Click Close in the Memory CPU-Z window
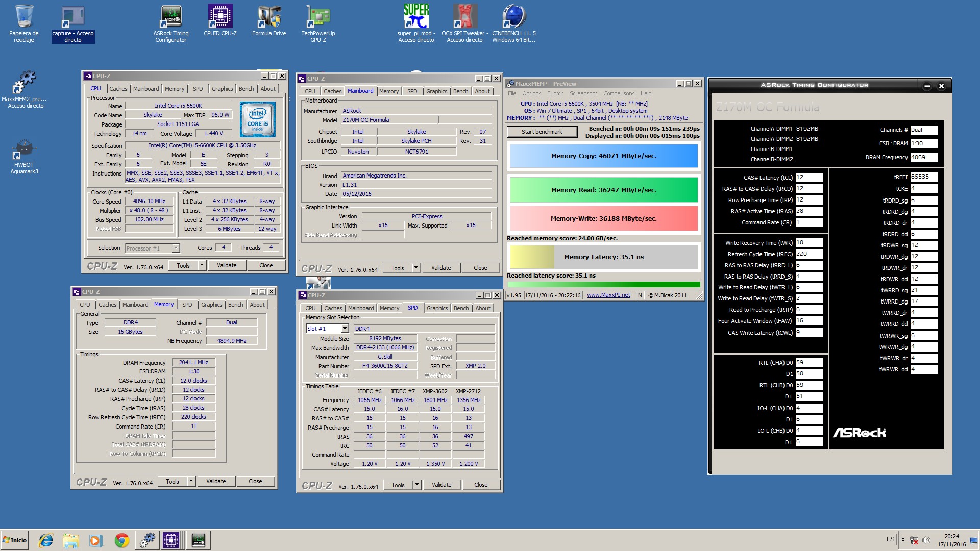980x551 pixels. click(x=255, y=481)
